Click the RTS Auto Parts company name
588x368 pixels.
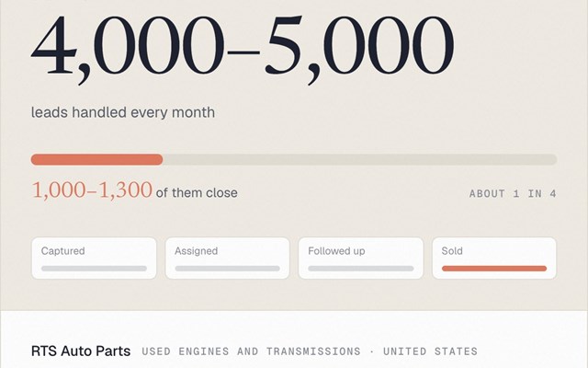click(x=81, y=351)
